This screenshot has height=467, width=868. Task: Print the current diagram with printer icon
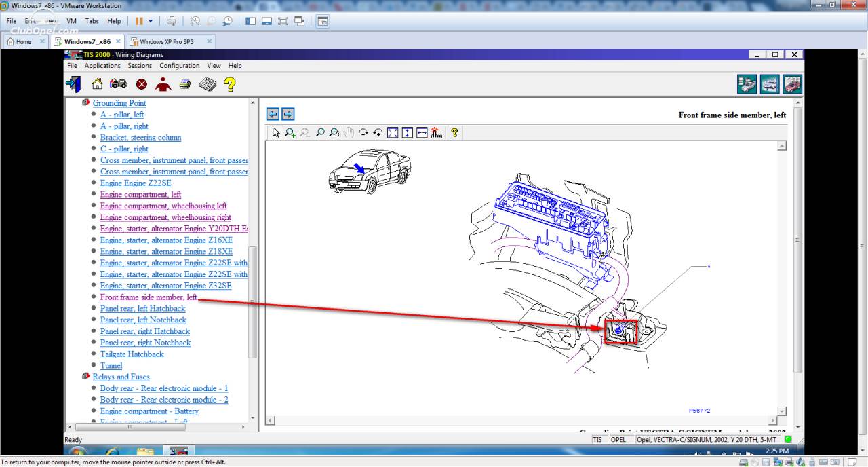[185, 84]
